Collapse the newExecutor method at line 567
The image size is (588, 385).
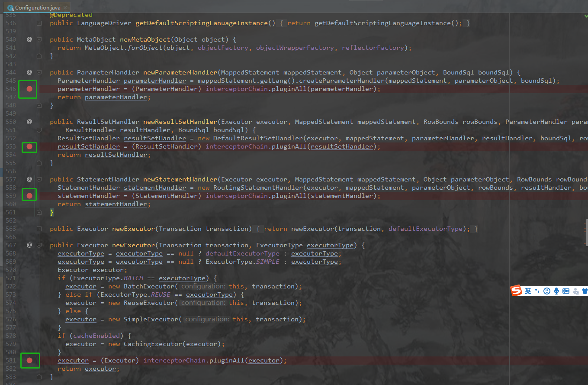pyautogui.click(x=39, y=245)
